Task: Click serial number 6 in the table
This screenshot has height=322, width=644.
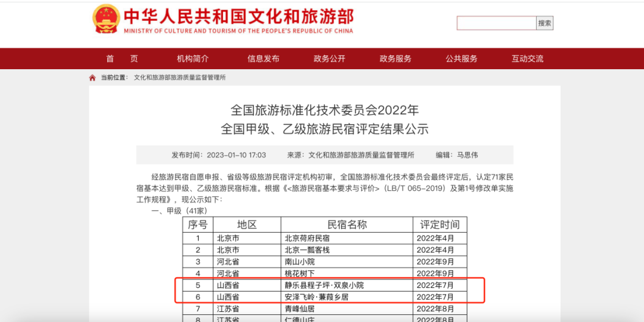Action: pyautogui.click(x=197, y=297)
